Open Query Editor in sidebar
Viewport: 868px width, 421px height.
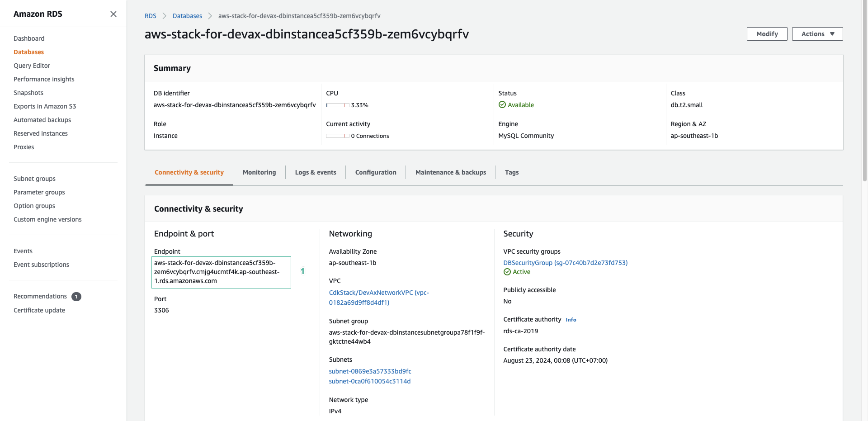(32, 66)
